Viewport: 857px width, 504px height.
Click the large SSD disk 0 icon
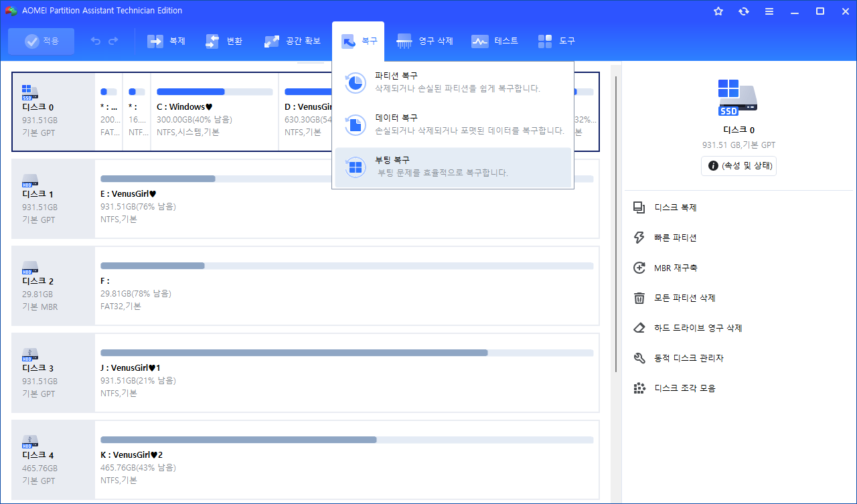coord(738,98)
